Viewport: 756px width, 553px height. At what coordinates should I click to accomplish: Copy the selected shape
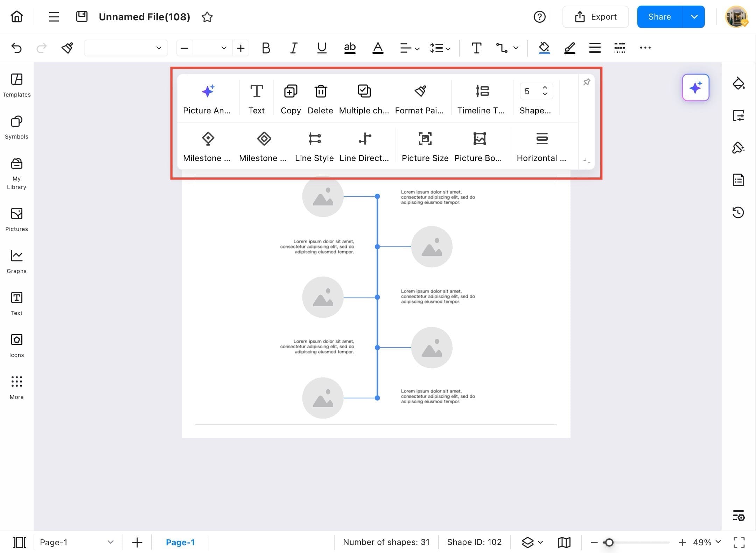pos(290,98)
